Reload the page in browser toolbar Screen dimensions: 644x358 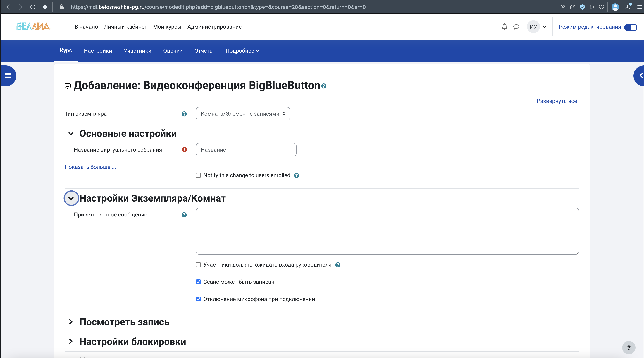[x=33, y=7]
